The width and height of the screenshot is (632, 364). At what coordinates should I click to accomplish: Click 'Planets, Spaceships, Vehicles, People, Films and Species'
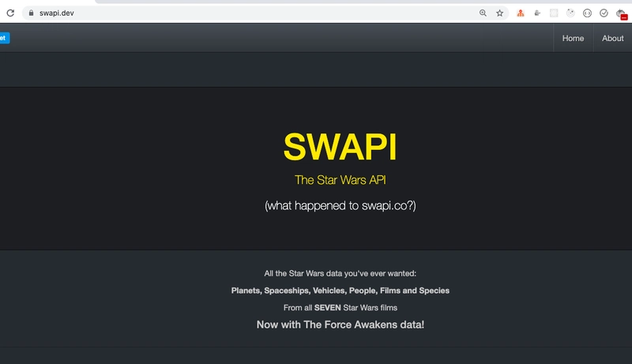pos(340,291)
